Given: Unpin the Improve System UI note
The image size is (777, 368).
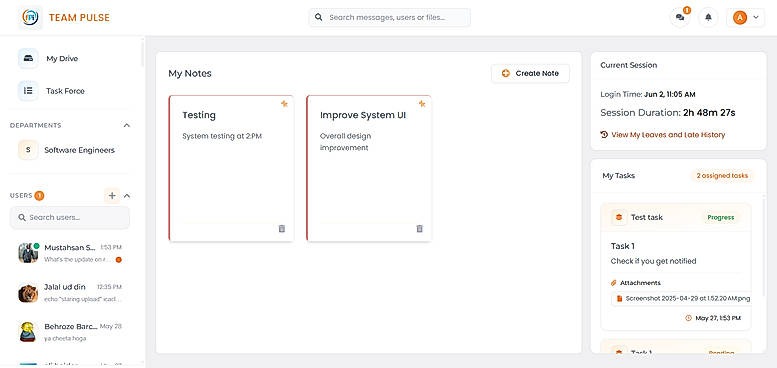Looking at the screenshot, I should point(422,104).
